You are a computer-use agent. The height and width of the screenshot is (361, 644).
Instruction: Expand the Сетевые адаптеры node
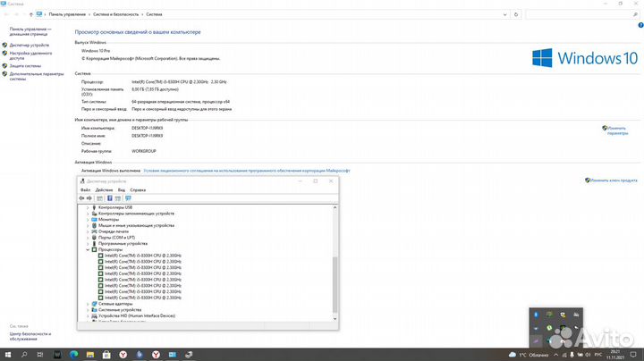click(x=88, y=304)
